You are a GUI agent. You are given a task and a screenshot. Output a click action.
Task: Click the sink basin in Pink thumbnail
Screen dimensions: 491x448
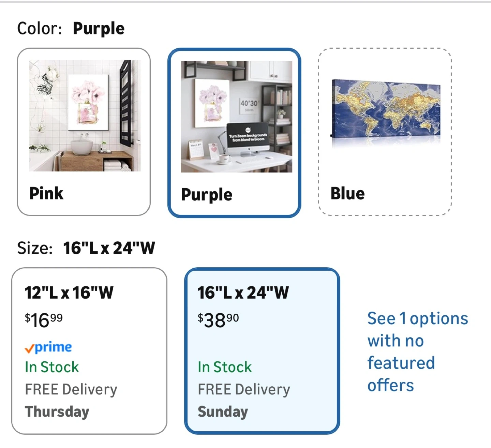click(x=81, y=147)
